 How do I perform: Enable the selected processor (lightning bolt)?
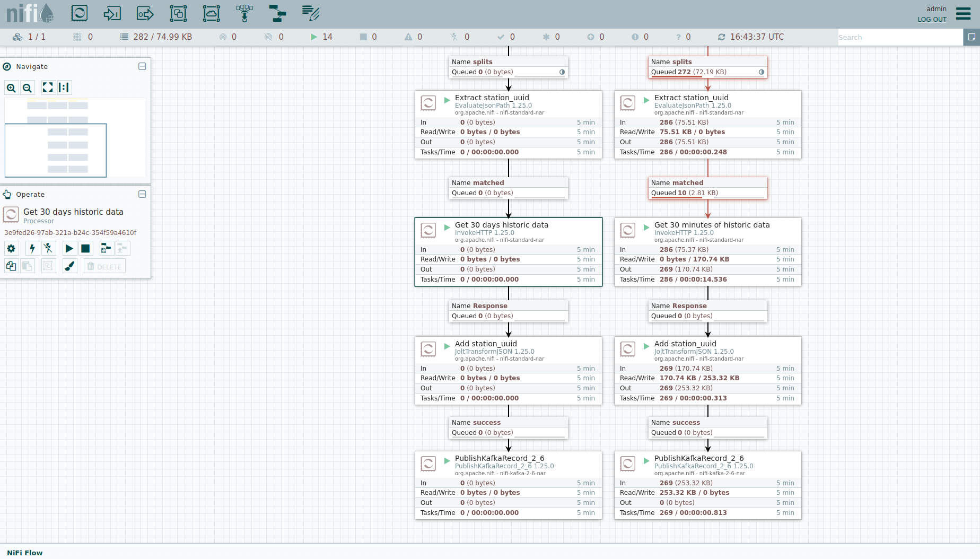[32, 248]
